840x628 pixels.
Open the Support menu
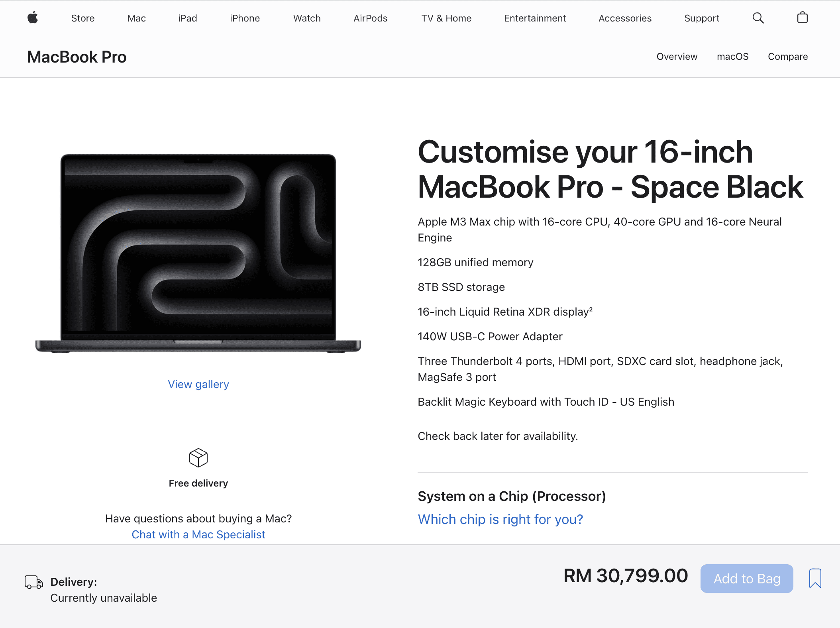coord(702,18)
